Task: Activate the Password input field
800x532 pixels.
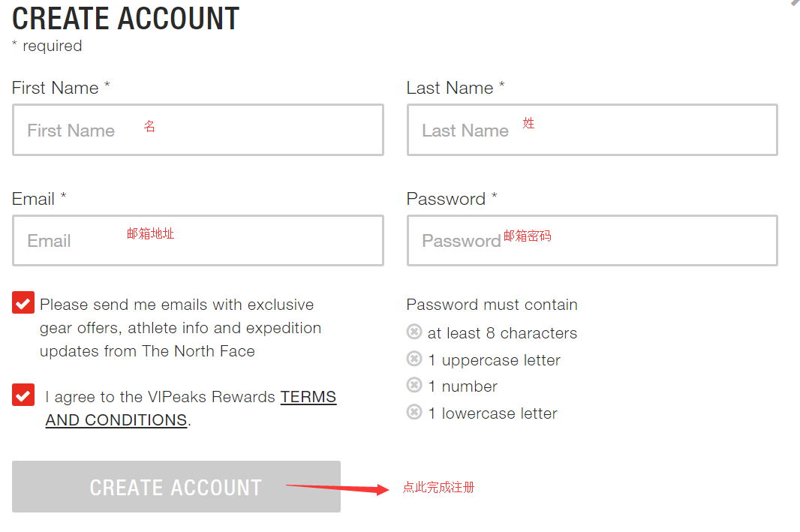Action: [x=592, y=240]
